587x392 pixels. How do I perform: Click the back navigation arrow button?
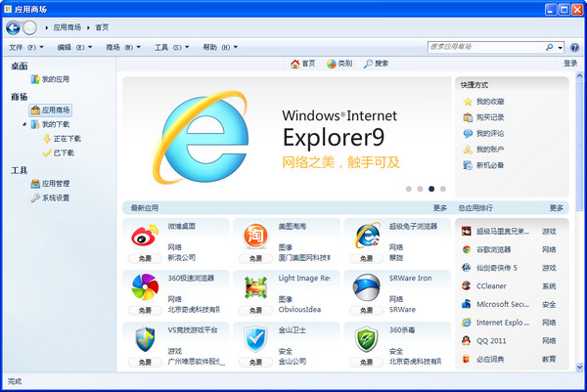click(13, 27)
